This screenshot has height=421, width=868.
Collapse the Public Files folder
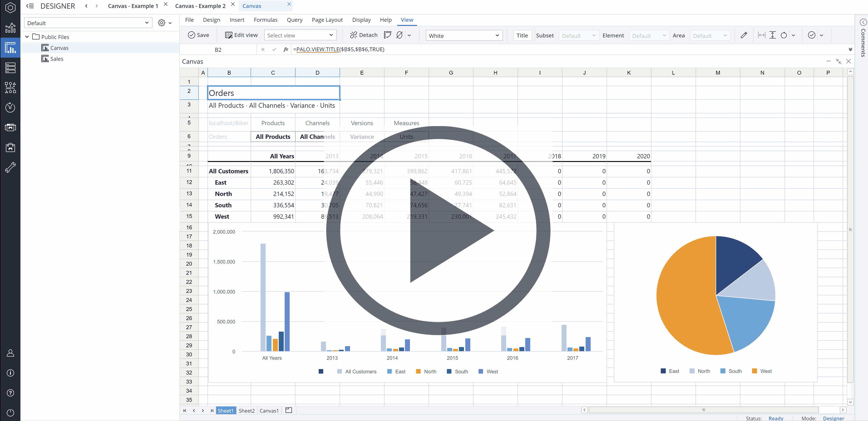click(27, 36)
